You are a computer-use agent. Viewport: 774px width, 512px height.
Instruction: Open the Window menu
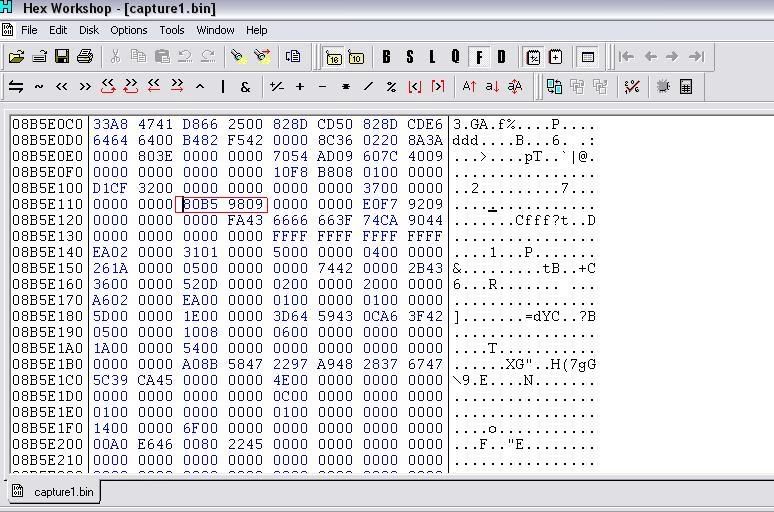[x=215, y=30]
